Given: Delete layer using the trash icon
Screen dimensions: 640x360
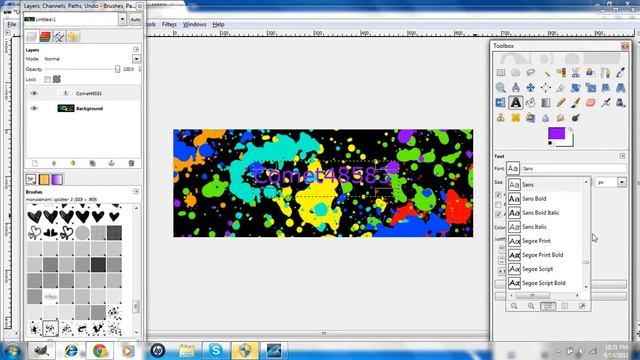Looking at the screenshot, I should point(131,163).
